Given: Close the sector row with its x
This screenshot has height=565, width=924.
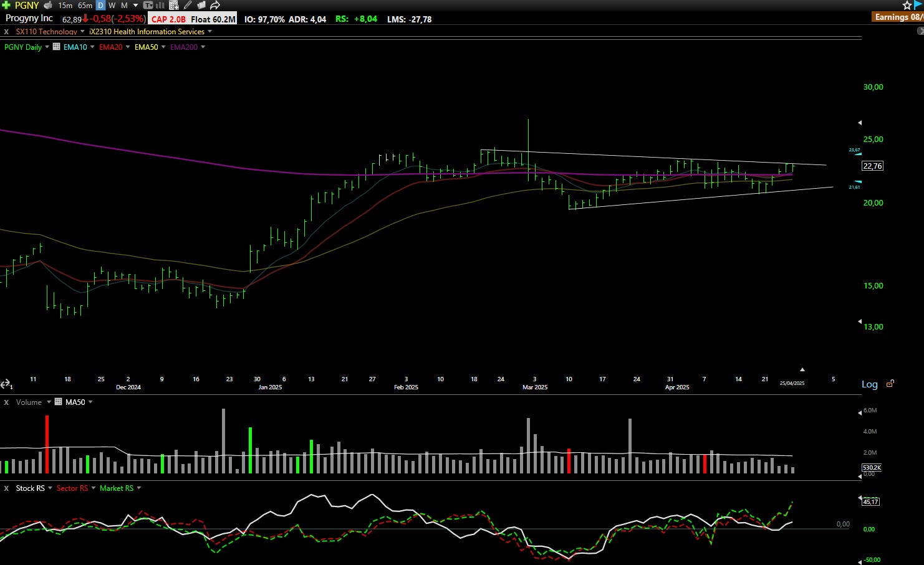Looking at the screenshot, I should click(6, 32).
